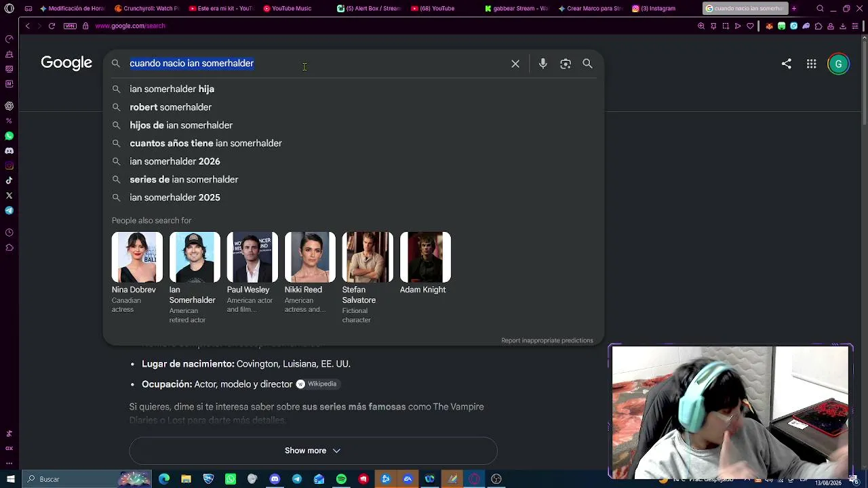Open the Windows Start menu
The height and width of the screenshot is (488, 868).
tap(9, 479)
